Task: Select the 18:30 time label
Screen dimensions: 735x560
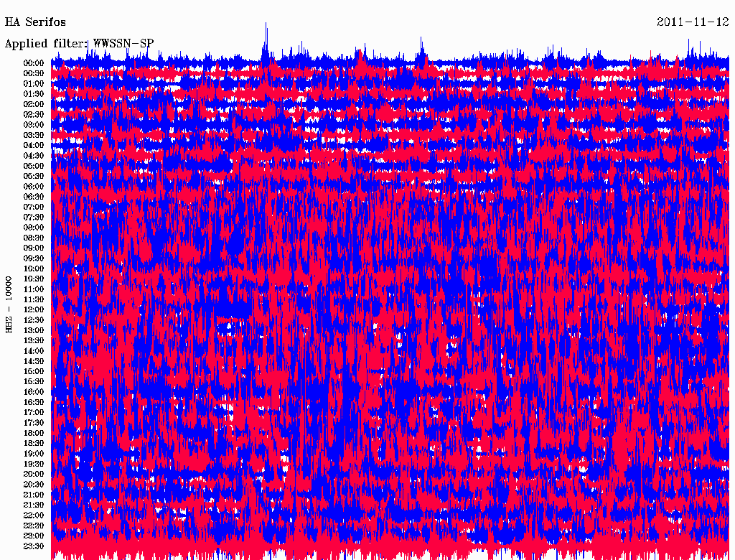Action: click(x=34, y=444)
